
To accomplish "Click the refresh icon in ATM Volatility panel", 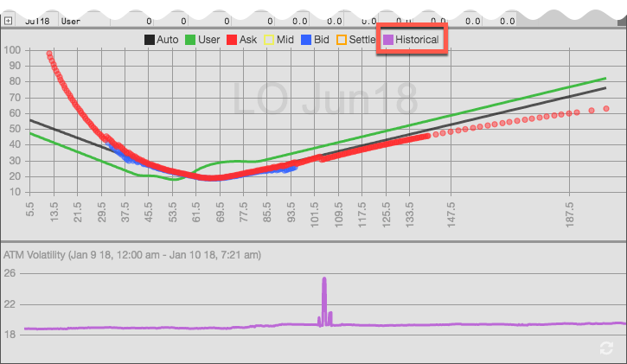I will (607, 348).
